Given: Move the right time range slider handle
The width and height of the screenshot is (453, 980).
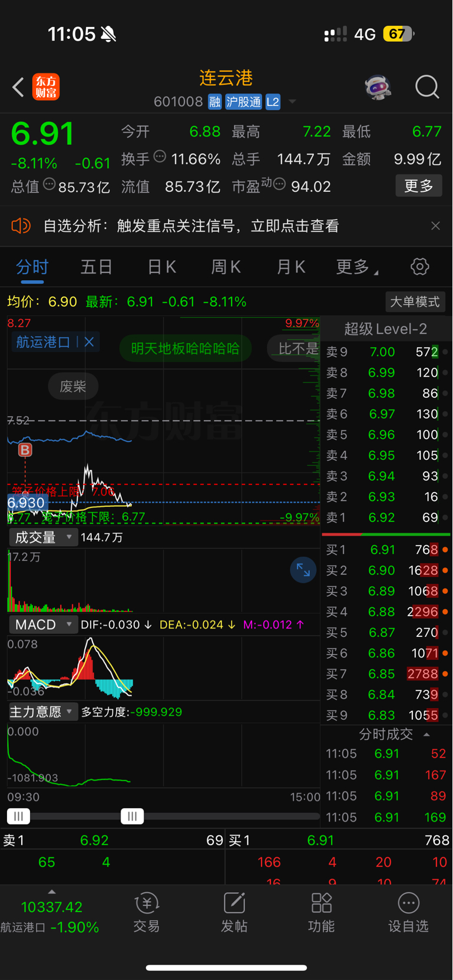Looking at the screenshot, I should 132,816.
